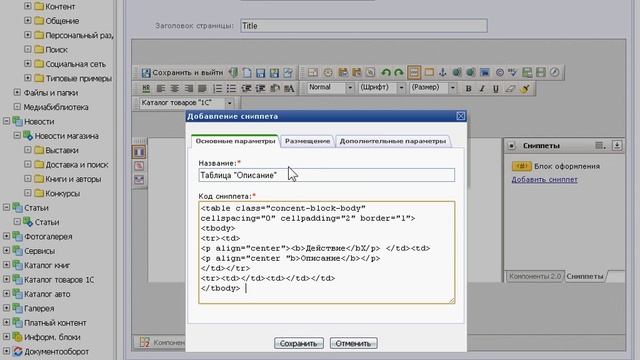Click the Отменить button in dialog
640x360 pixels.
[x=353, y=343]
